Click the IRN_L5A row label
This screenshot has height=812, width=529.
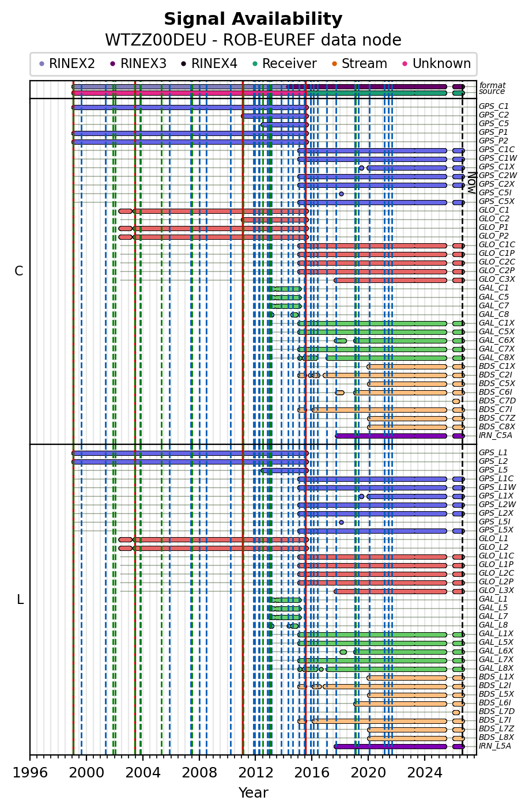point(495,746)
